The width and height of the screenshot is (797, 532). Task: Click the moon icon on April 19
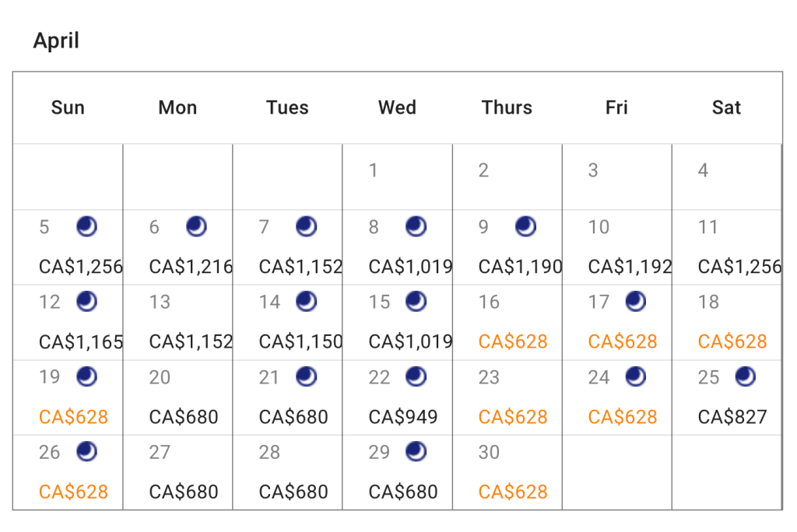click(86, 377)
